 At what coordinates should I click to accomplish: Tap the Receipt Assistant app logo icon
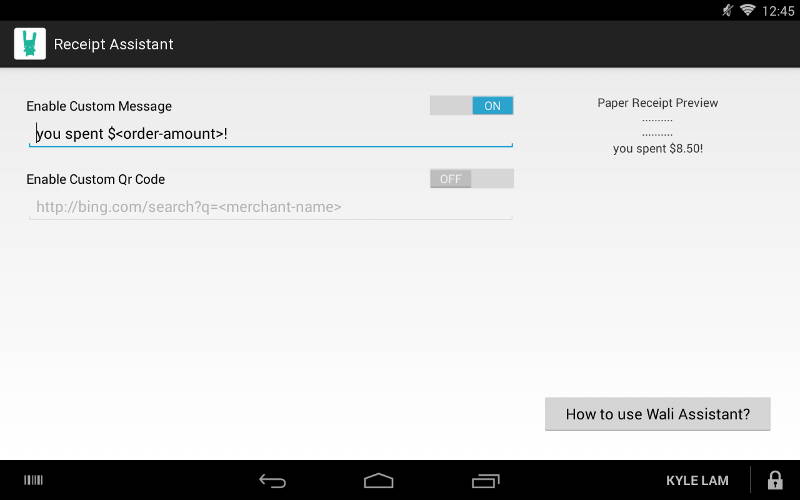coord(30,44)
